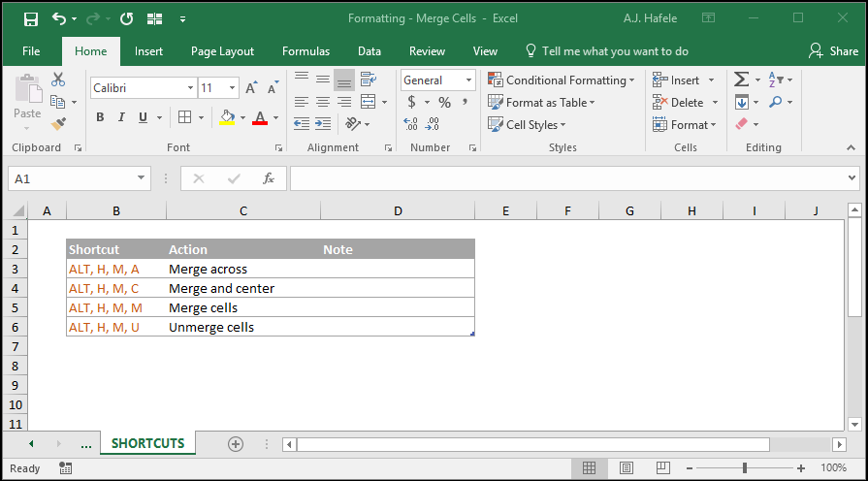The image size is (868, 481).
Task: Add a new sheet with plus button
Action: 236,444
